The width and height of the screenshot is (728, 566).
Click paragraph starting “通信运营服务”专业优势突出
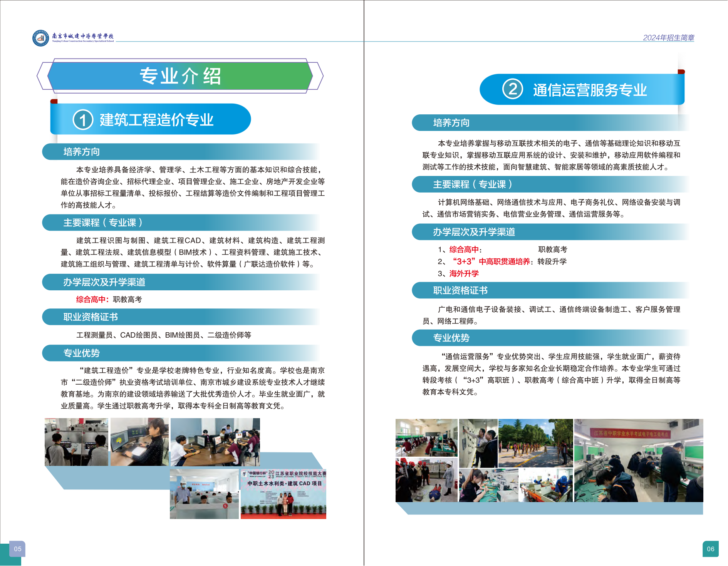(x=552, y=374)
